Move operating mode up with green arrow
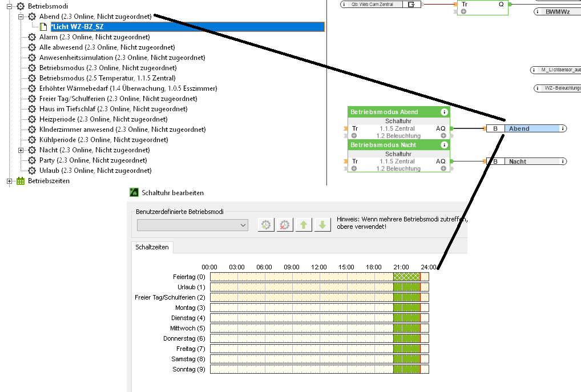This screenshot has height=392, width=581. (304, 225)
